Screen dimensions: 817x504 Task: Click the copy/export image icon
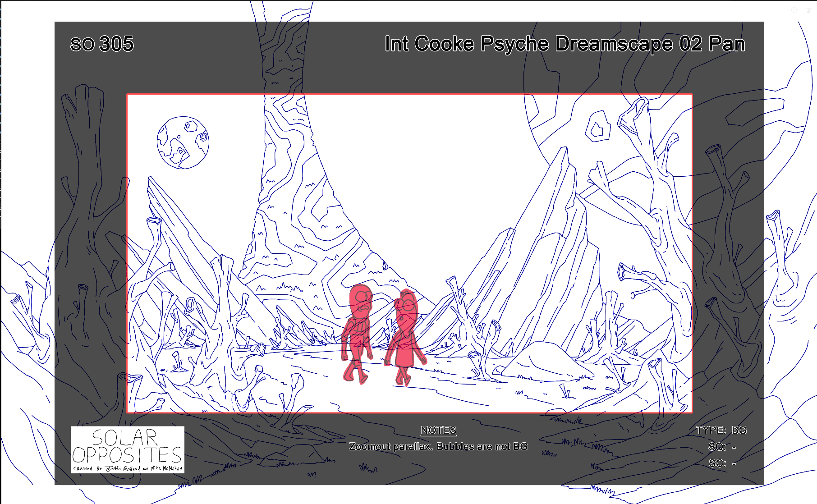[x=808, y=10]
